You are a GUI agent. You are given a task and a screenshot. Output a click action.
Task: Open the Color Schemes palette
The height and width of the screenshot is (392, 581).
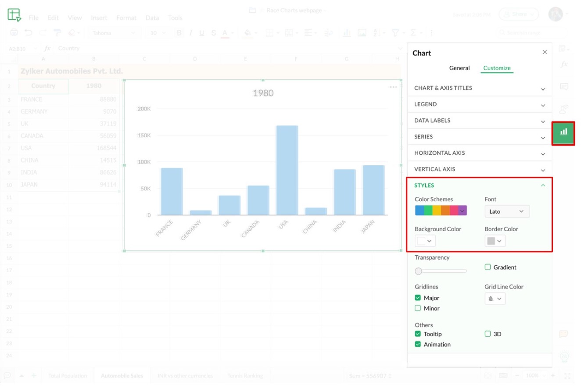441,210
